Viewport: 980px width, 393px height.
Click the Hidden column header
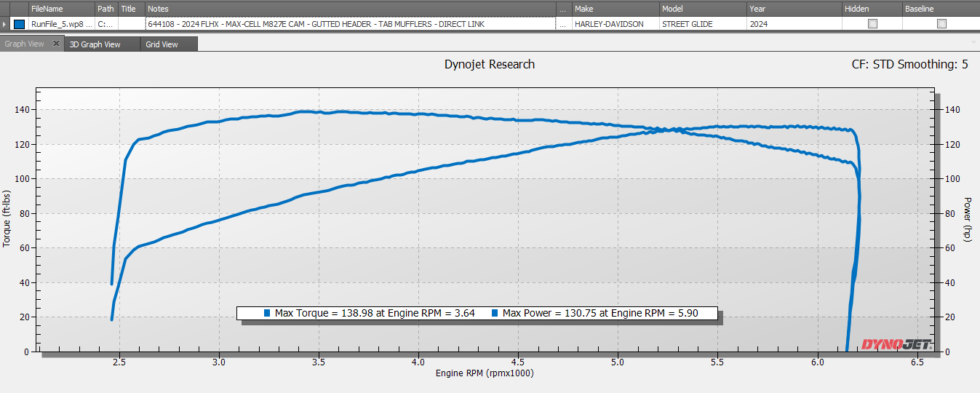[872, 9]
